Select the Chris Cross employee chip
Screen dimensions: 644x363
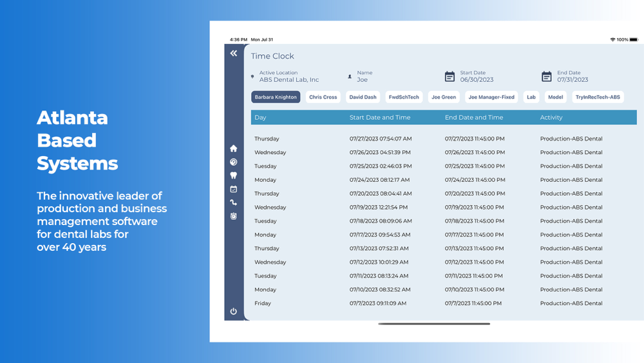point(323,97)
